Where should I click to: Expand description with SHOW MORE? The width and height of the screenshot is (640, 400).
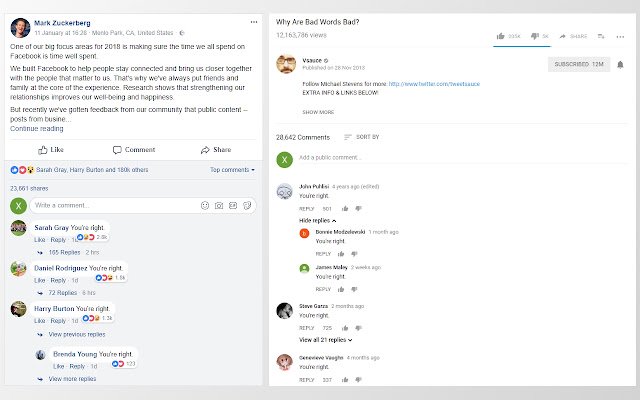(318, 112)
